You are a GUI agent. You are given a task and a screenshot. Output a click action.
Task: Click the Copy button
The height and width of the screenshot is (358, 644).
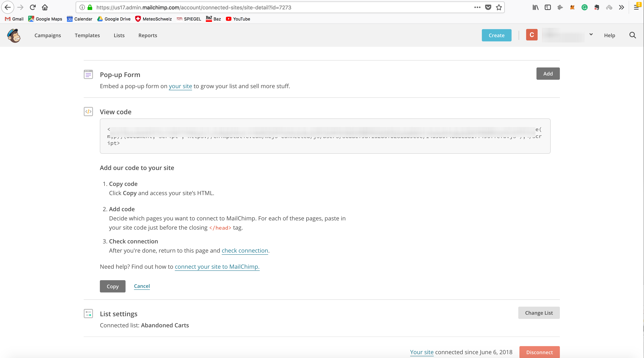click(x=113, y=286)
